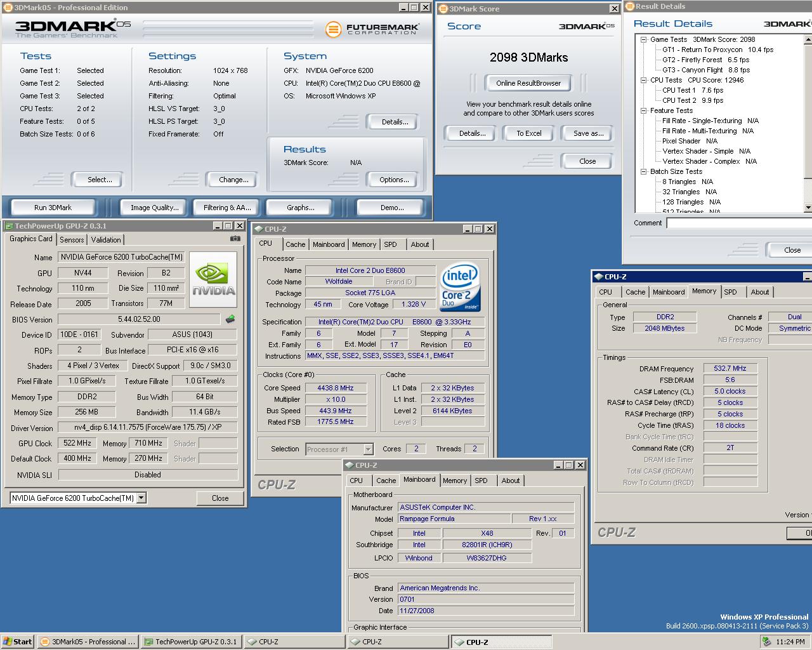Click the BIOS Version value 5.44.02.52.00

point(139,319)
